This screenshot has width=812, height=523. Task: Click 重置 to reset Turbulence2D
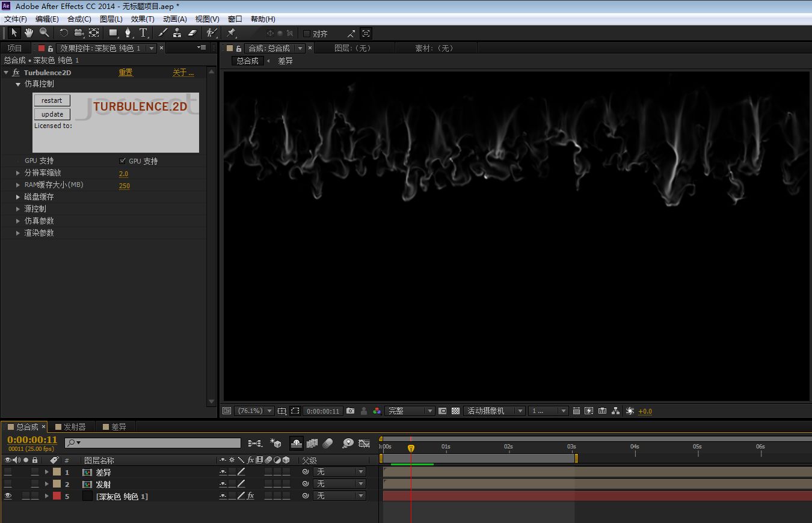coord(125,73)
